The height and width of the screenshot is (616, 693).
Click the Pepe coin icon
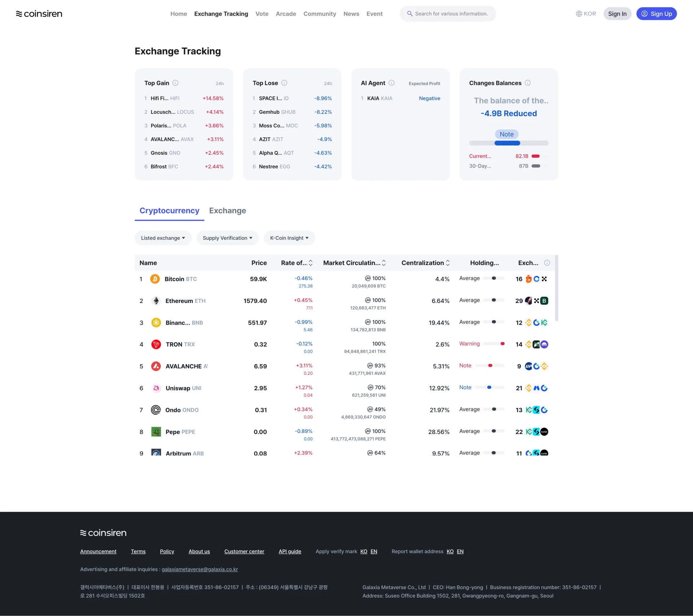click(156, 432)
